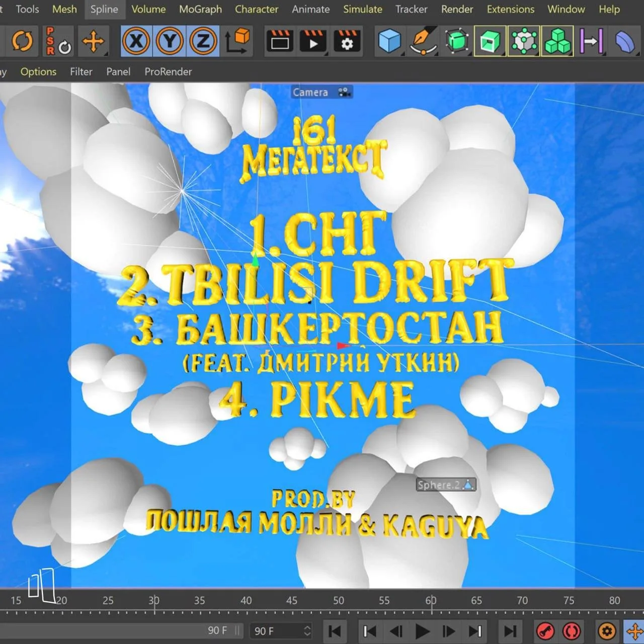This screenshot has width=644, height=644.
Task: Click the Render View clapperboard icon
Action: pyautogui.click(x=280, y=41)
